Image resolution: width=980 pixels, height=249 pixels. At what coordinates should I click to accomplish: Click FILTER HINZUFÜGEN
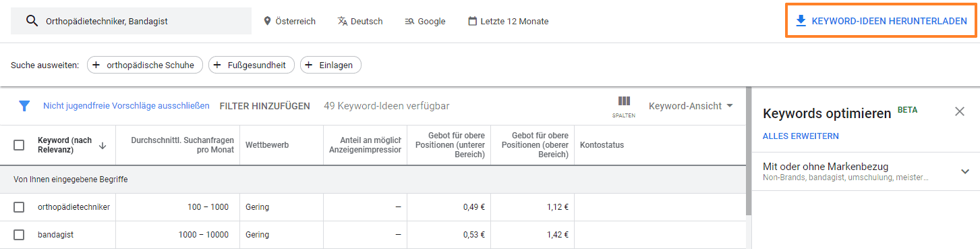[x=264, y=106]
